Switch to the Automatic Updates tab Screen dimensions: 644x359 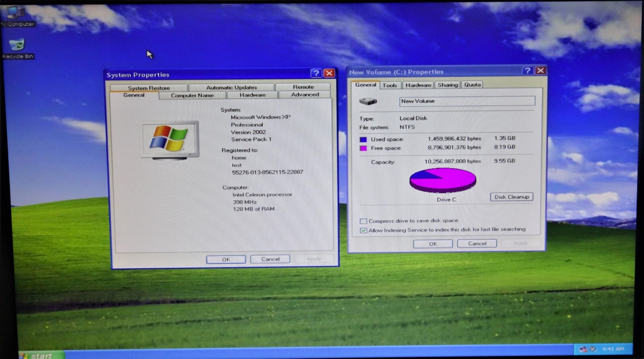[231, 87]
